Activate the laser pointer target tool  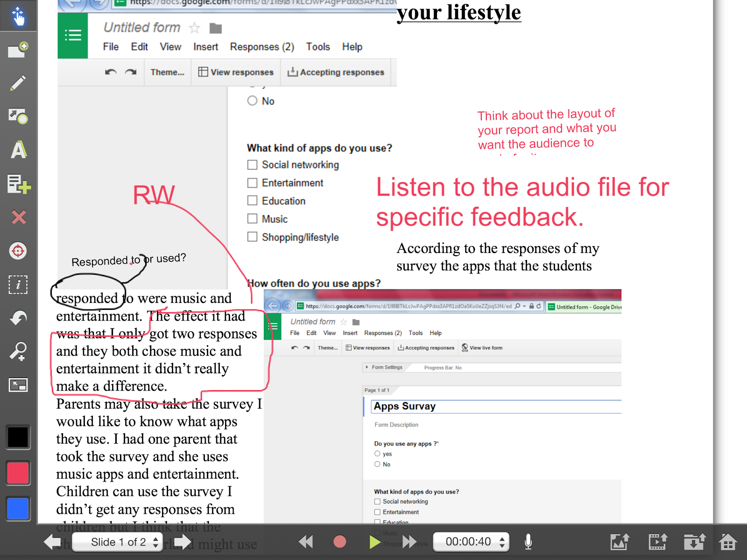tap(18, 251)
